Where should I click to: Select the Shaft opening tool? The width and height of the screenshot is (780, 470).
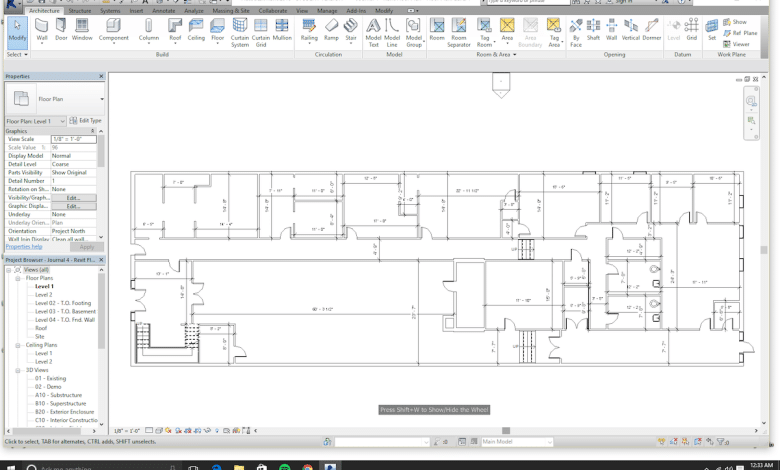tap(593, 29)
